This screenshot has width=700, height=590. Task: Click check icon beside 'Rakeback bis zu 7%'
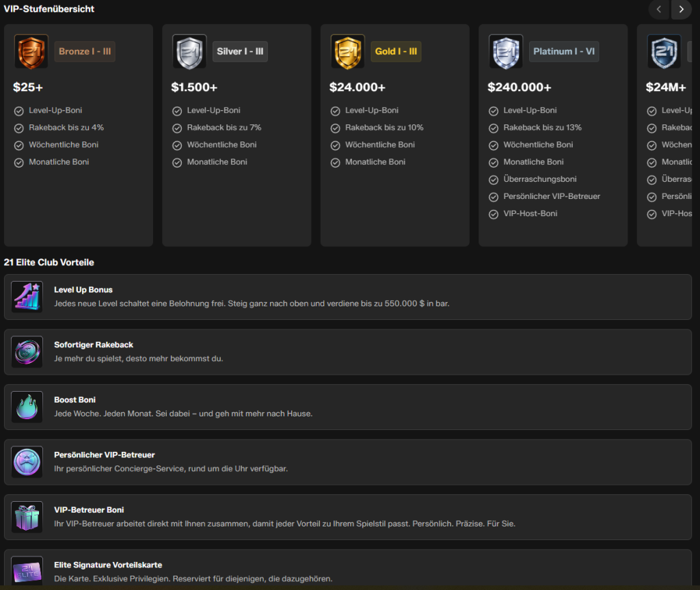coord(177,128)
